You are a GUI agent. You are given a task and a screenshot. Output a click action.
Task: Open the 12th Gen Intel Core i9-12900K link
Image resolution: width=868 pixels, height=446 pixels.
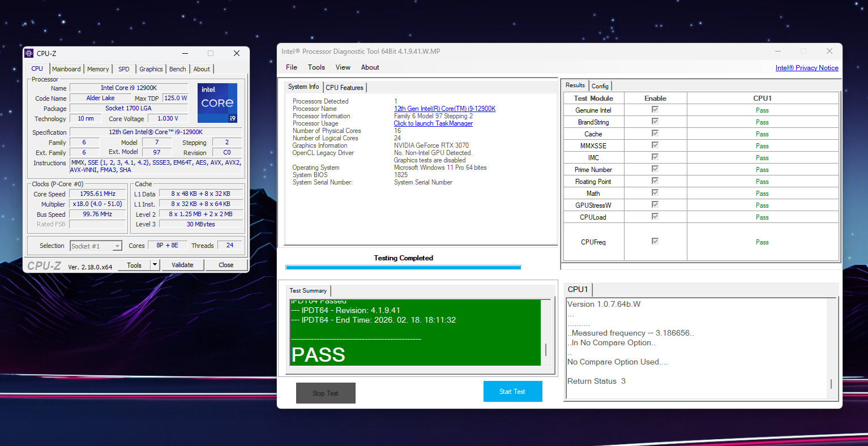pyautogui.click(x=444, y=109)
